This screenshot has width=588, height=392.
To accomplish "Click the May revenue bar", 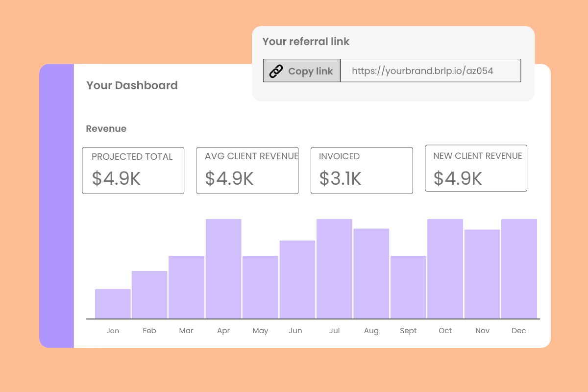I will coord(260,287).
